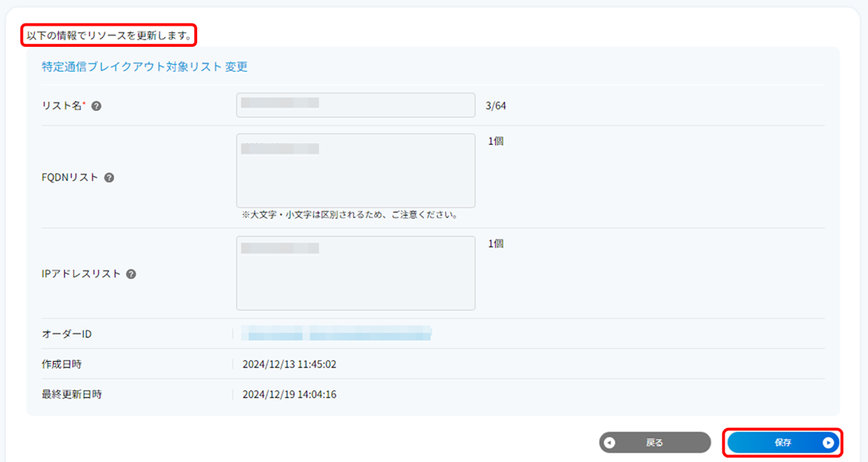
Task: Focus the FQDNリスト text area
Action: click(355, 171)
